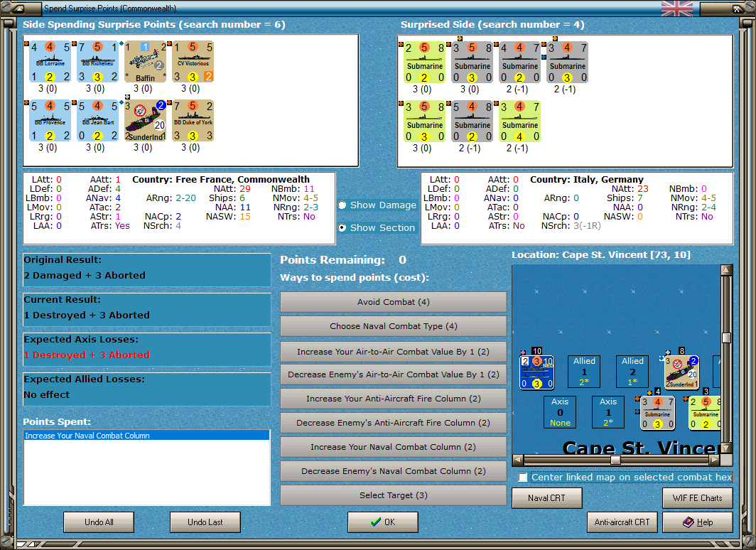Select the gray Submarine counter numbered 5 4 8
Image resolution: width=756 pixels, height=550 pixels.
pos(472,122)
